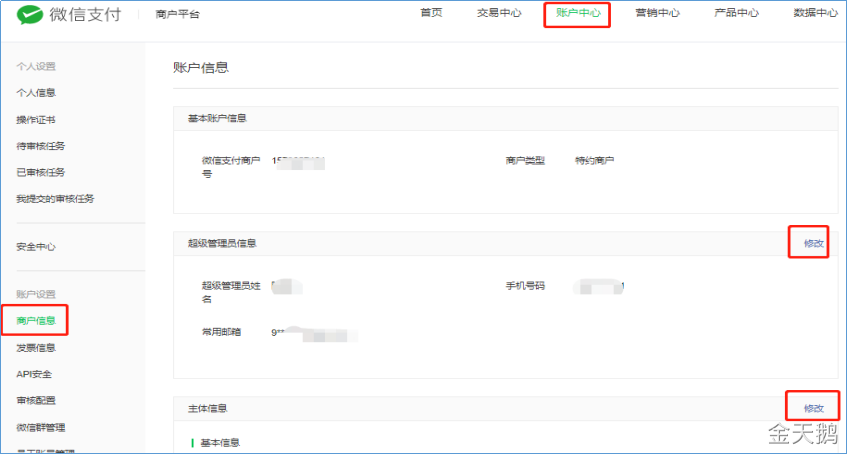Open 发票信息 in sidebar

(x=36, y=348)
